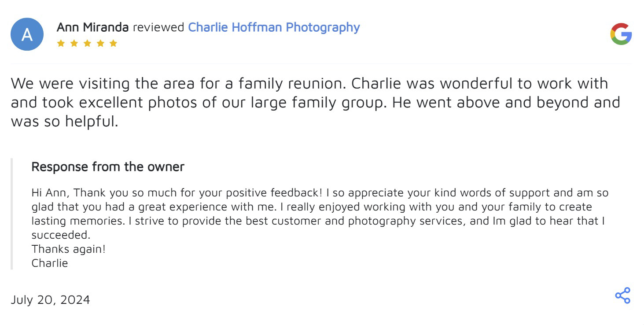Click the 'Charlie' signature in the response
The width and height of the screenshot is (644, 325).
[50, 263]
